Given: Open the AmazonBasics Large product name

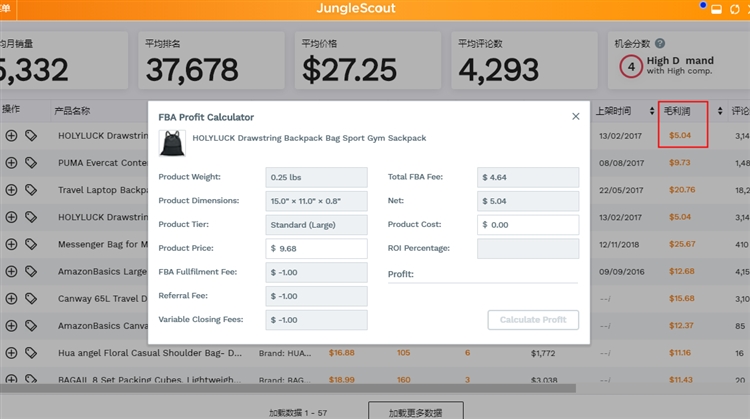Looking at the screenshot, I should point(103,271).
